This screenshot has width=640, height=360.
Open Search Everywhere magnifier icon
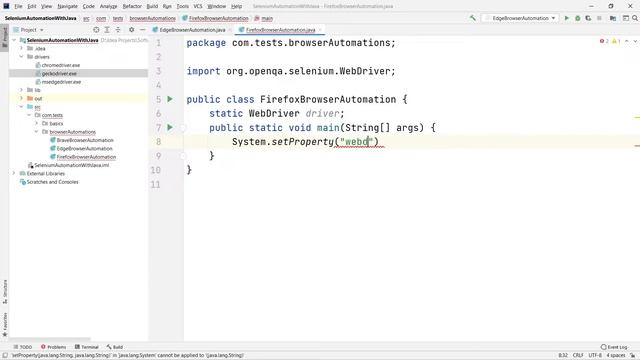click(635, 18)
